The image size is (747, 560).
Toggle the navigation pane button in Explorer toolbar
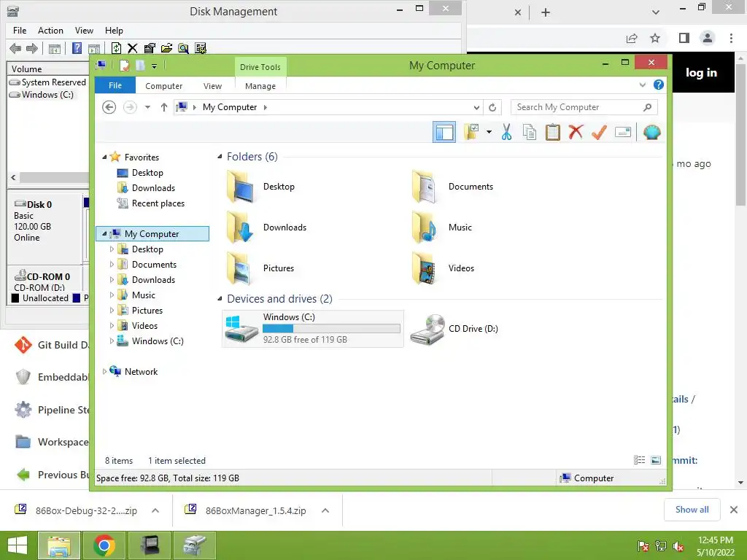444,132
